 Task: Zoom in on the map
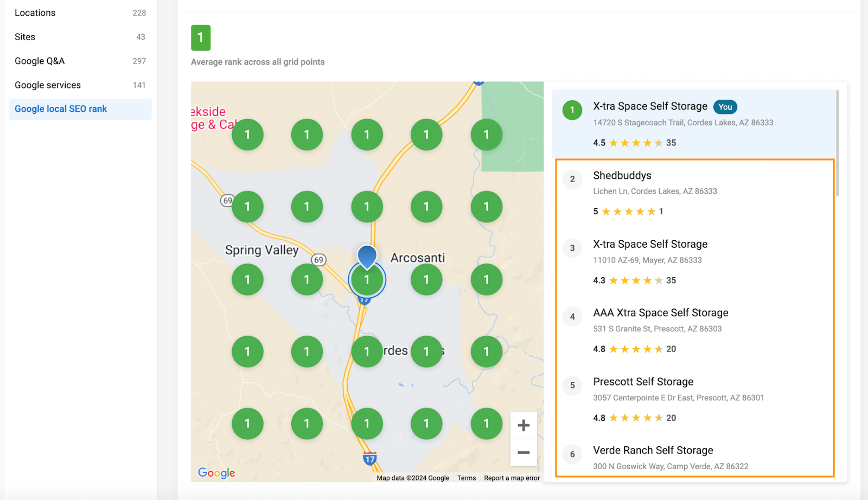tap(524, 425)
